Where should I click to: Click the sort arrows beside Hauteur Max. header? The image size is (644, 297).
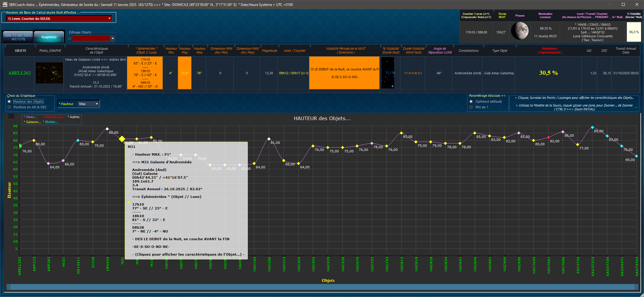click(193, 46)
